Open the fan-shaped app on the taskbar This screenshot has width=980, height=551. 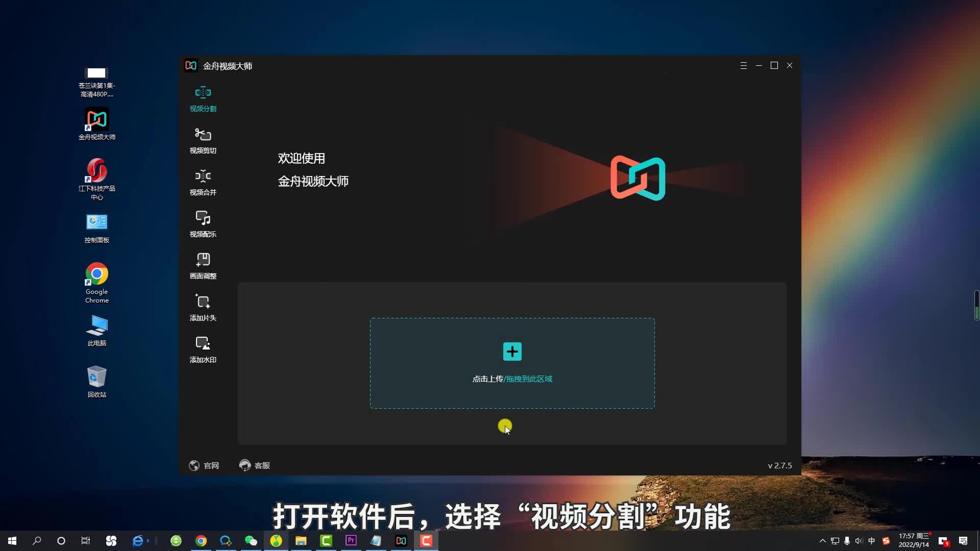coord(111,541)
